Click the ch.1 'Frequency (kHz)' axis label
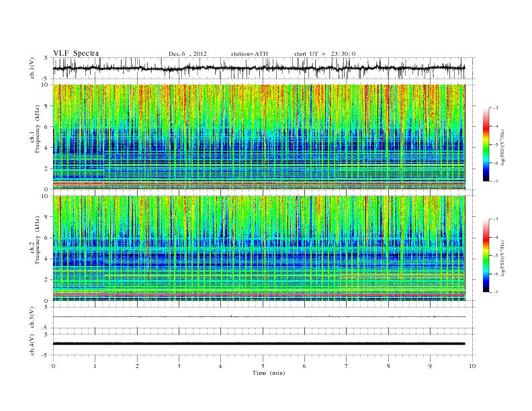Viewport: 532px width, 411px height. 37,129
